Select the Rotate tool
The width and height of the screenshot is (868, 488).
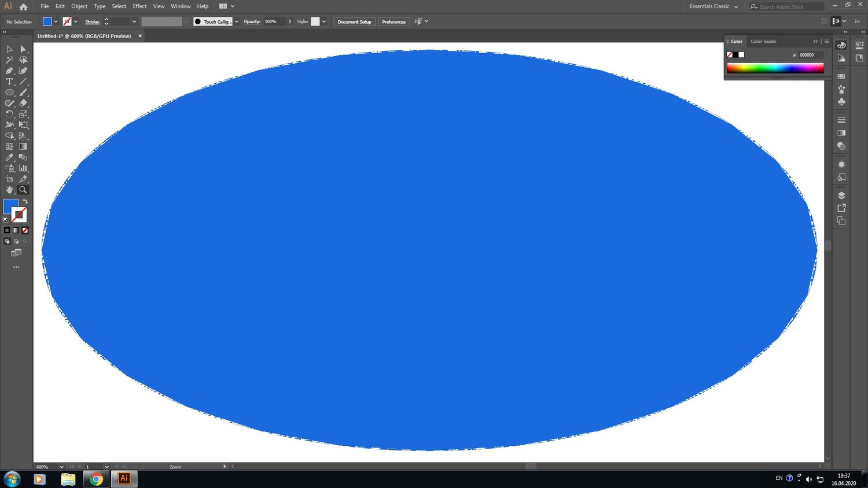pos(9,114)
